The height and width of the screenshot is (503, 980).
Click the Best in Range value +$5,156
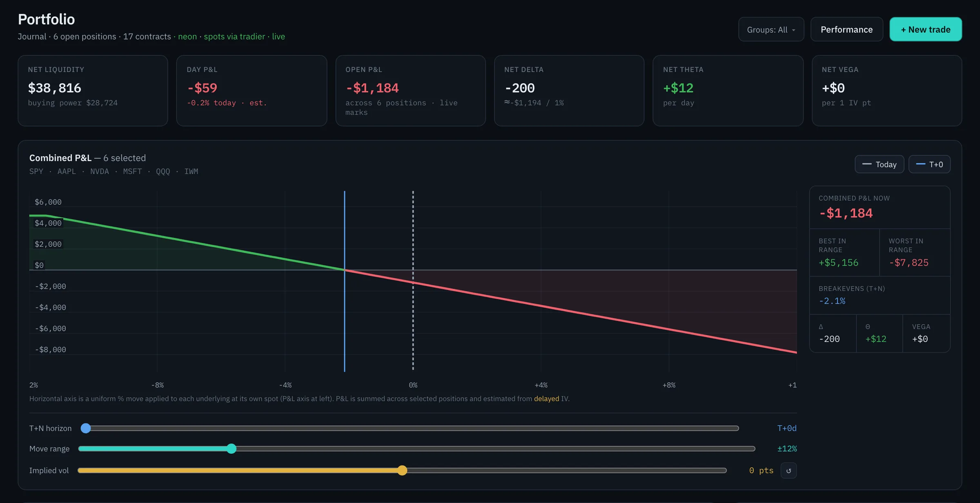pyautogui.click(x=838, y=263)
